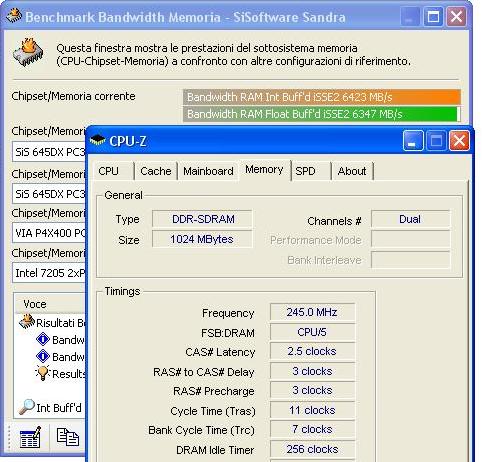
Task: Click the burning memory chip benchmark icon
Action: (28, 52)
